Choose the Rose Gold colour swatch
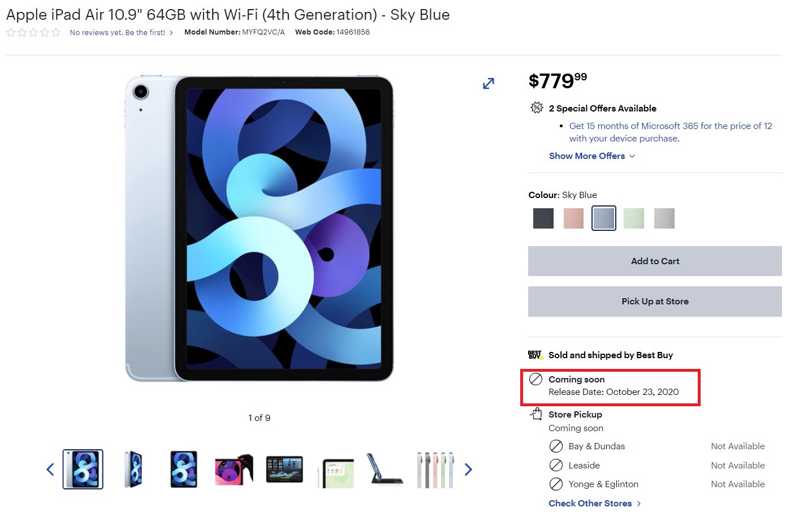 (x=573, y=218)
